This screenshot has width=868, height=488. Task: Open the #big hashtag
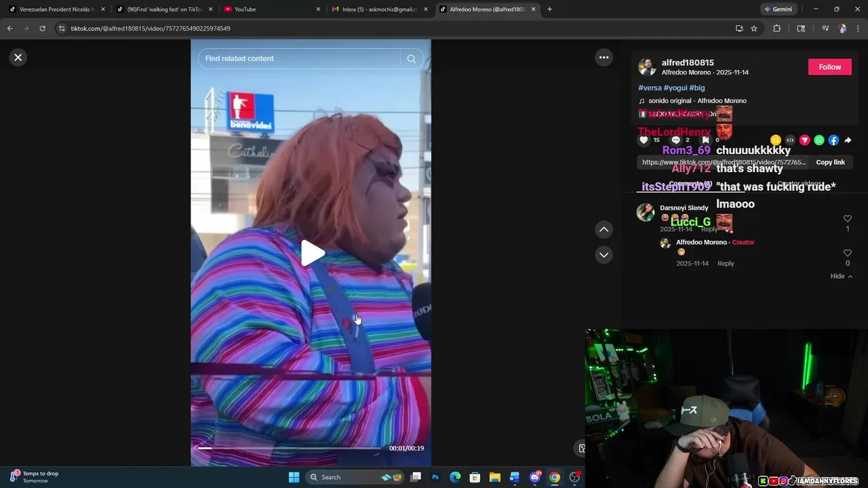point(697,87)
